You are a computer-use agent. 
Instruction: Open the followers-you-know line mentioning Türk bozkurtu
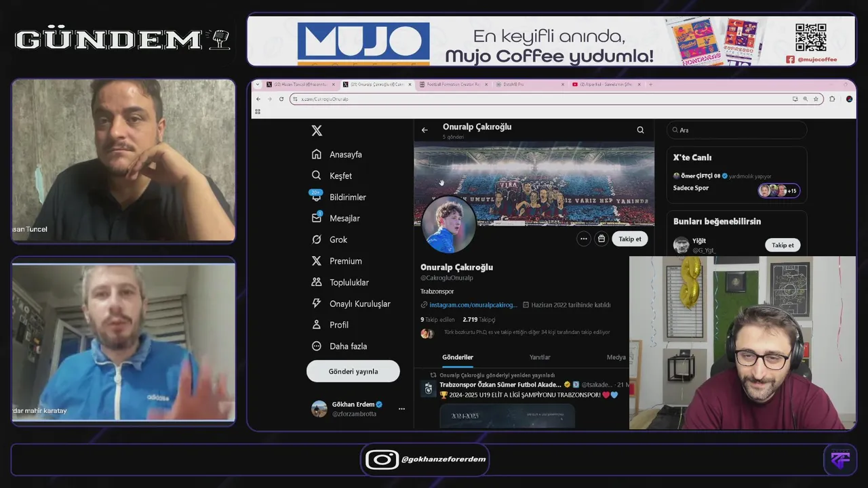coord(526,332)
